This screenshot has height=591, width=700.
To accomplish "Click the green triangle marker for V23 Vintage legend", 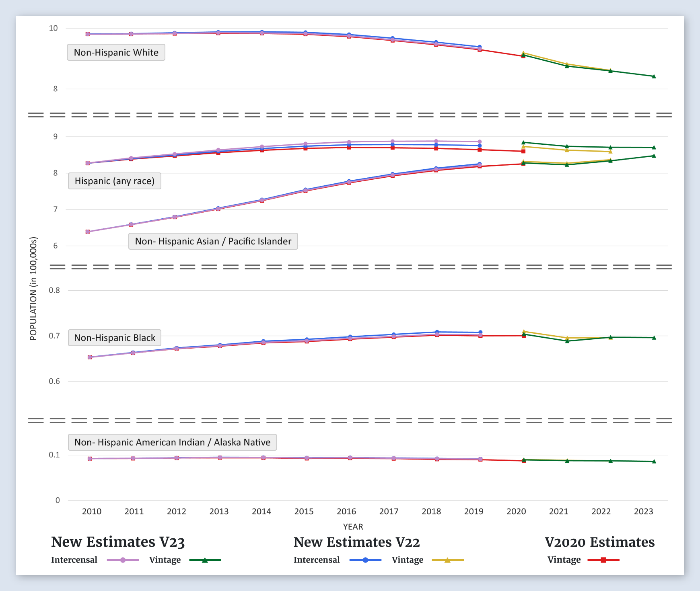I will 205,560.
